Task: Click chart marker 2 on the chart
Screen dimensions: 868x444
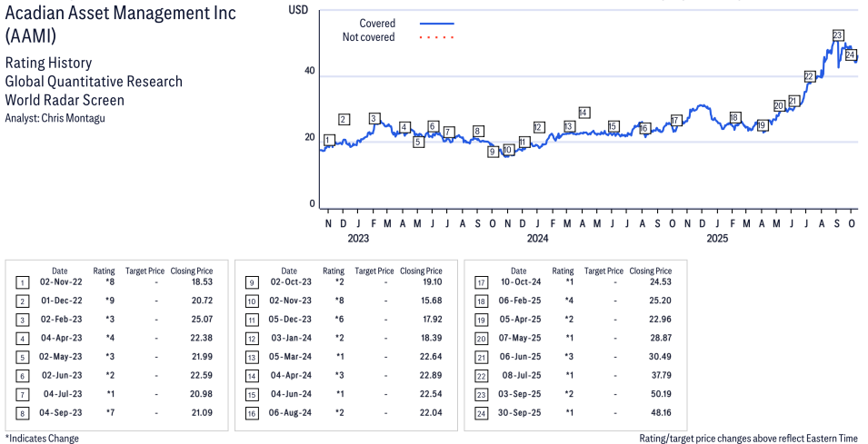Action: [x=344, y=119]
